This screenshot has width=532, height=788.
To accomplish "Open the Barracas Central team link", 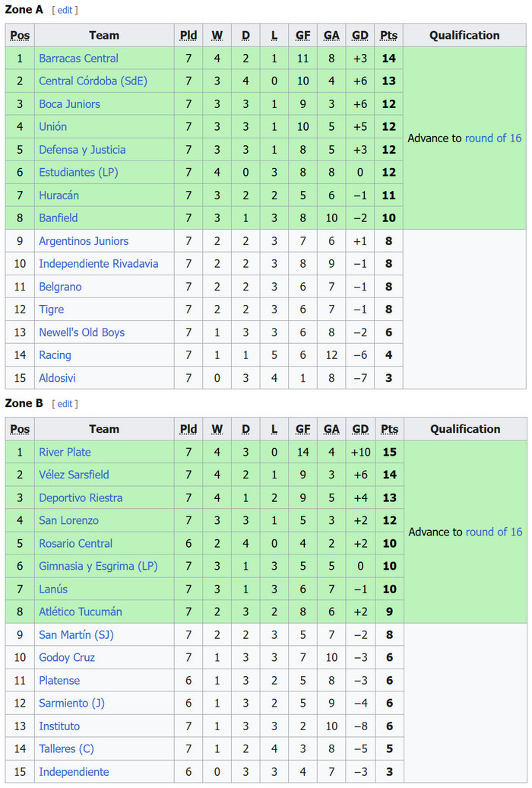I will [x=78, y=59].
